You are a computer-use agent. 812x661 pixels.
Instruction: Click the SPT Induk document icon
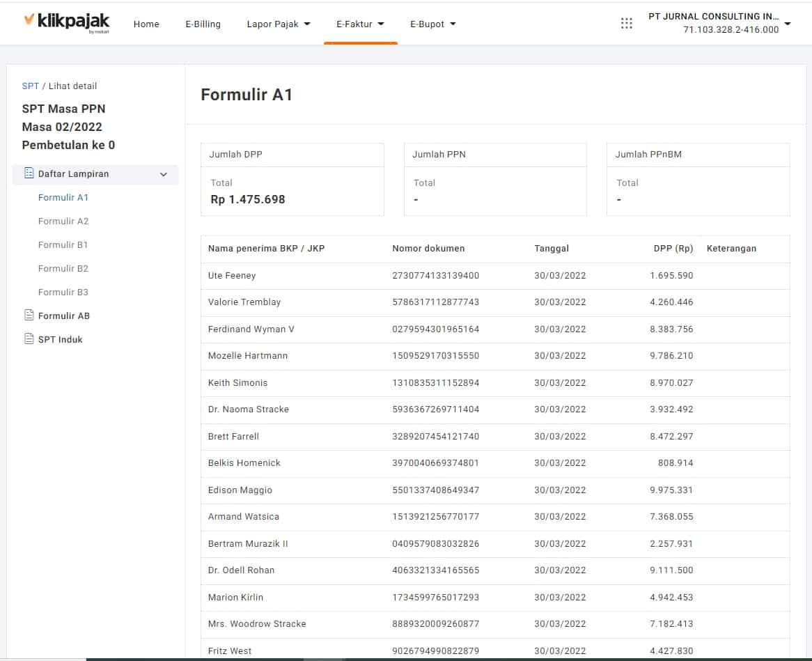coord(29,339)
